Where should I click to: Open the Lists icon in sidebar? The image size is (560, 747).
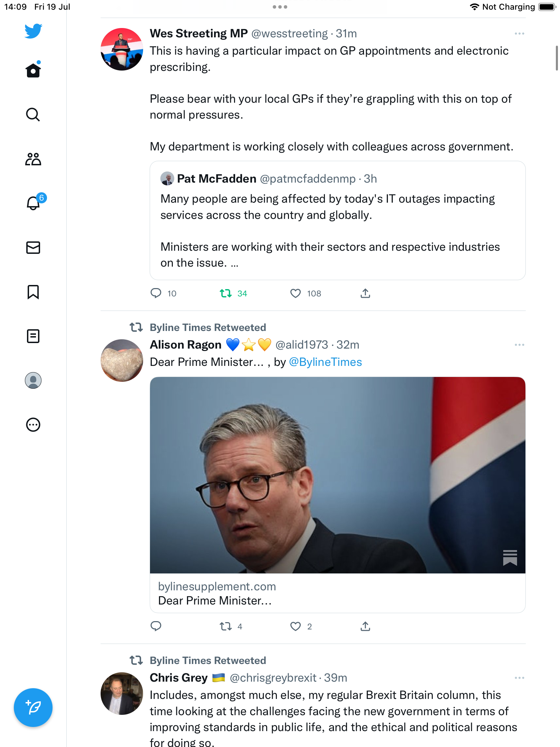tap(33, 336)
